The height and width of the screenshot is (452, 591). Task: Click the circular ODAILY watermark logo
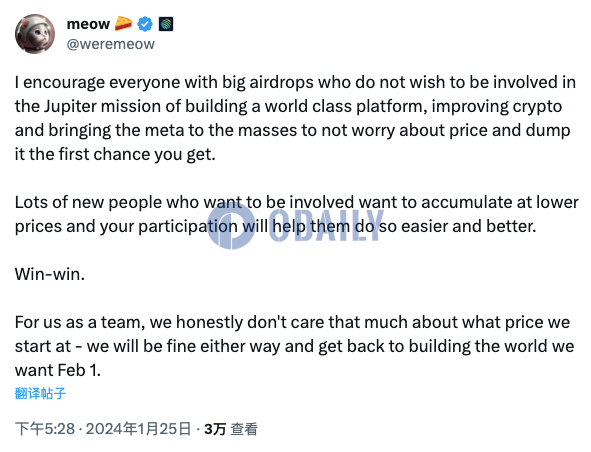[231, 225]
